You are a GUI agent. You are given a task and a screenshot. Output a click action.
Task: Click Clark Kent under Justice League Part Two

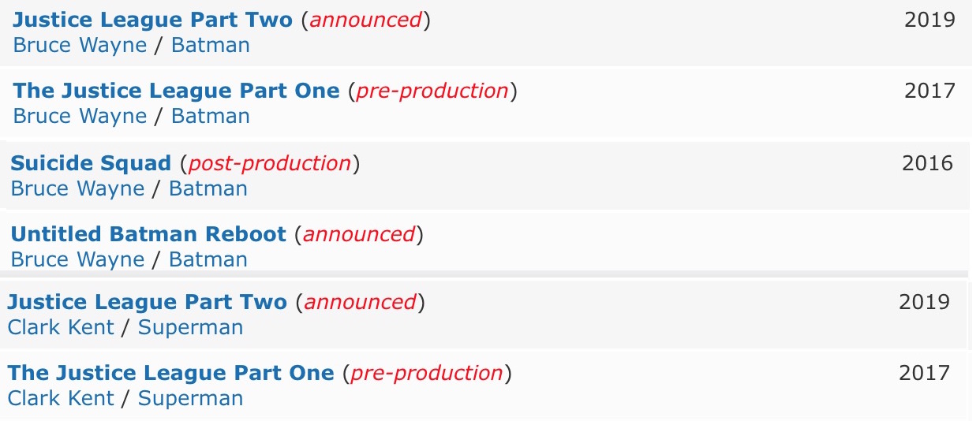[x=61, y=327]
